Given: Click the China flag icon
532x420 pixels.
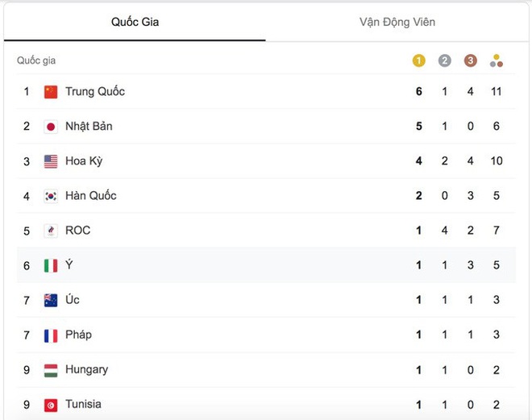Looking at the screenshot, I should point(51,92).
